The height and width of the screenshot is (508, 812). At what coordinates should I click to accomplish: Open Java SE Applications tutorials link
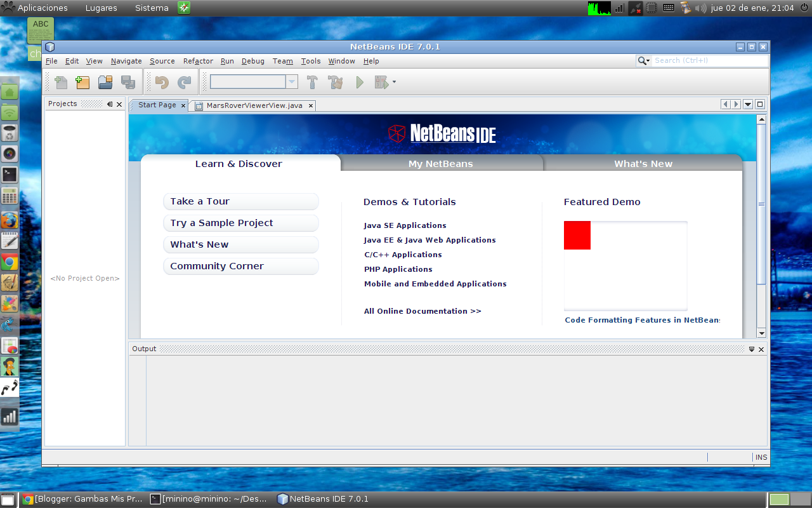405,225
